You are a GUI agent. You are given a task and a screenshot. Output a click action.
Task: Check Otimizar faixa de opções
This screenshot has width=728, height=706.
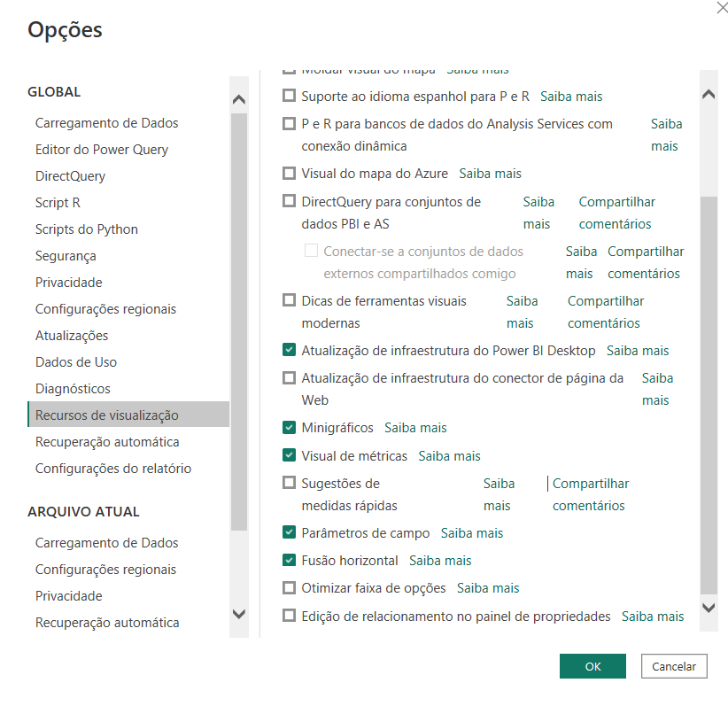(x=289, y=587)
